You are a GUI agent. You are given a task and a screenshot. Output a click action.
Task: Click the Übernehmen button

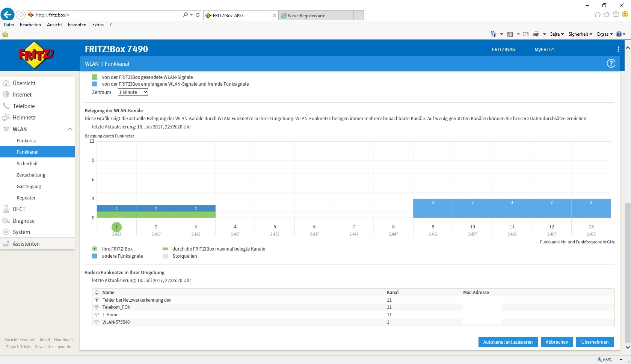pyautogui.click(x=595, y=342)
